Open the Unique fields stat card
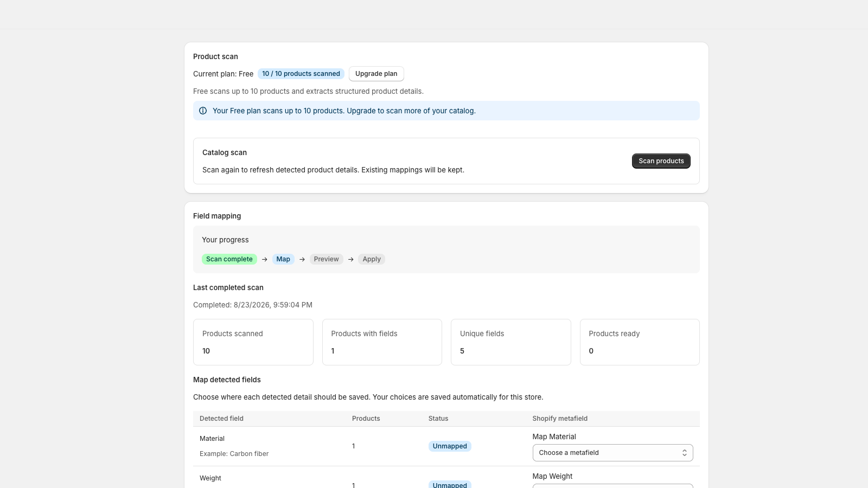Image resolution: width=868 pixels, height=488 pixels. point(511,342)
